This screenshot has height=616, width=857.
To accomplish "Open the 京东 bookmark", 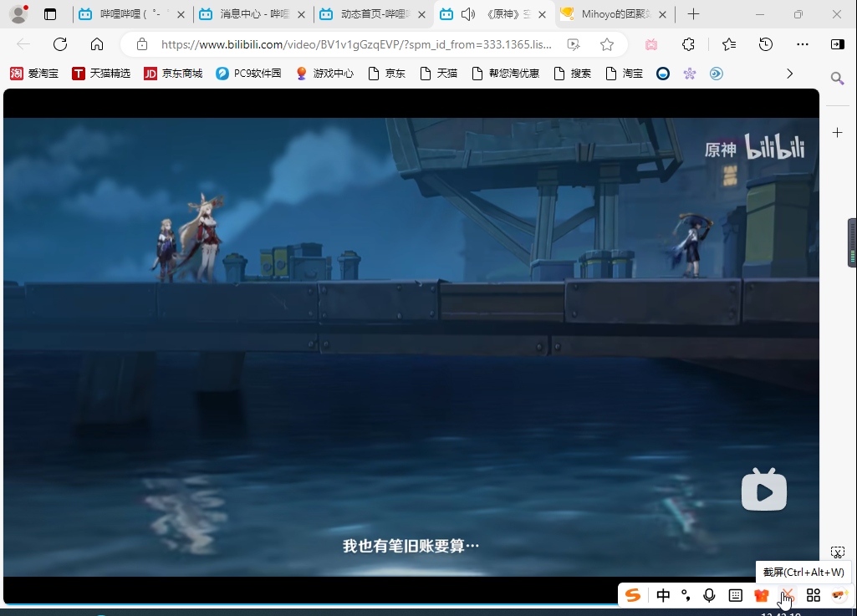I will (x=387, y=74).
